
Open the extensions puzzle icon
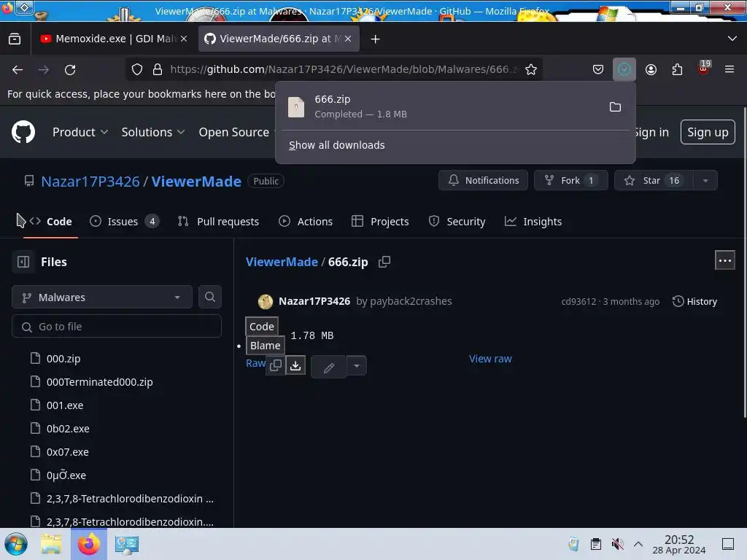tap(677, 69)
